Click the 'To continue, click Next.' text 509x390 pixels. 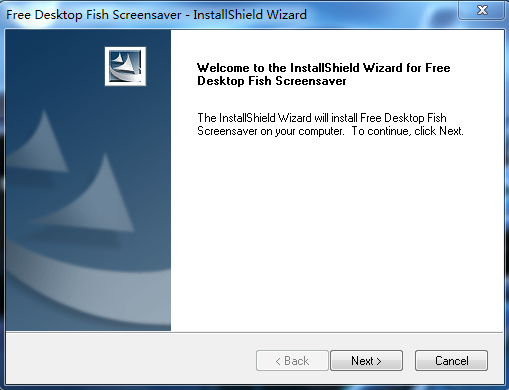tap(407, 131)
